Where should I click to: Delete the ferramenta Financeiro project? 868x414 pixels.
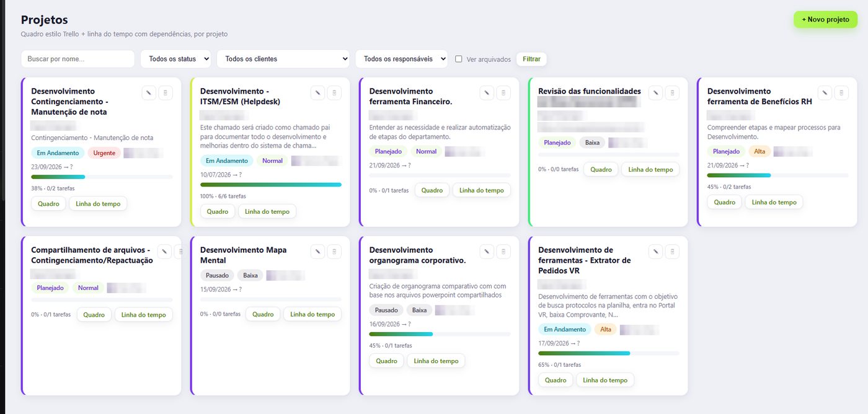point(503,93)
